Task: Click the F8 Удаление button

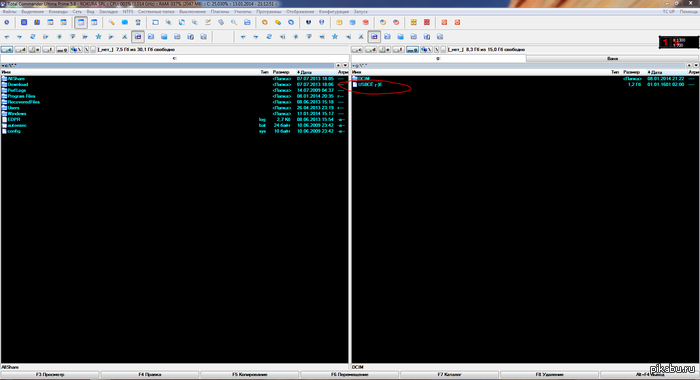Action: (550, 375)
